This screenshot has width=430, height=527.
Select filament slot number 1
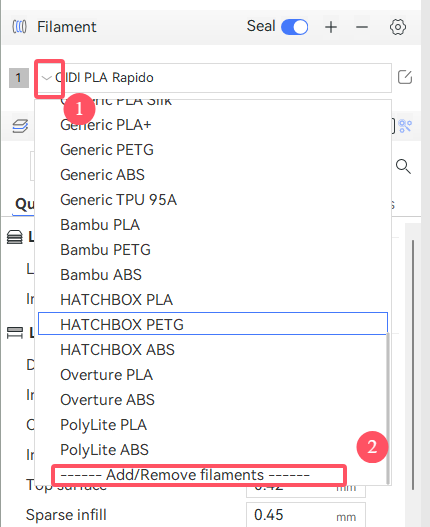[18, 78]
